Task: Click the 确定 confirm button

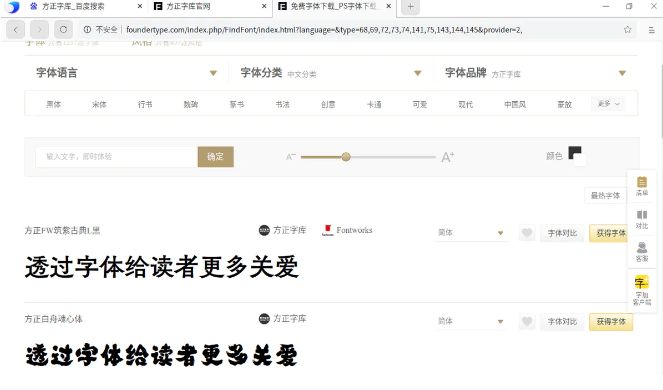Action: pyautogui.click(x=216, y=157)
